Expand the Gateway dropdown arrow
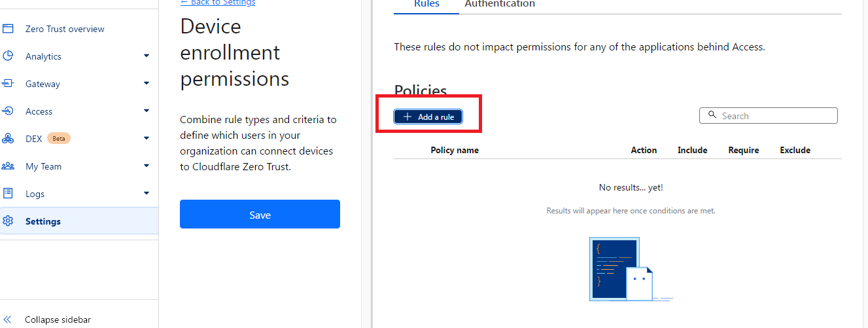 click(147, 84)
